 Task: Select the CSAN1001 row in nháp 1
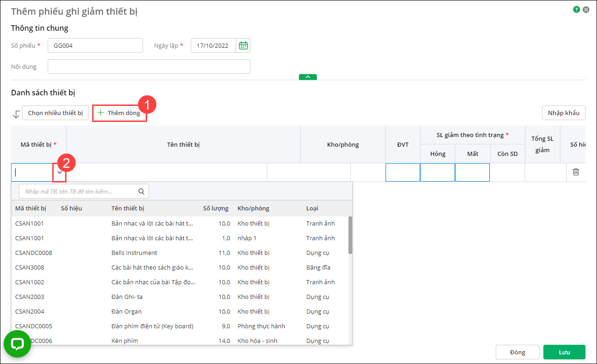click(180, 238)
